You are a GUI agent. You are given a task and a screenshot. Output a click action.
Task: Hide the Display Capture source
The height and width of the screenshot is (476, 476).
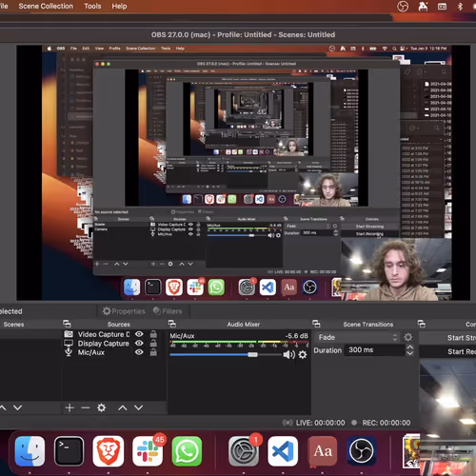point(139,343)
